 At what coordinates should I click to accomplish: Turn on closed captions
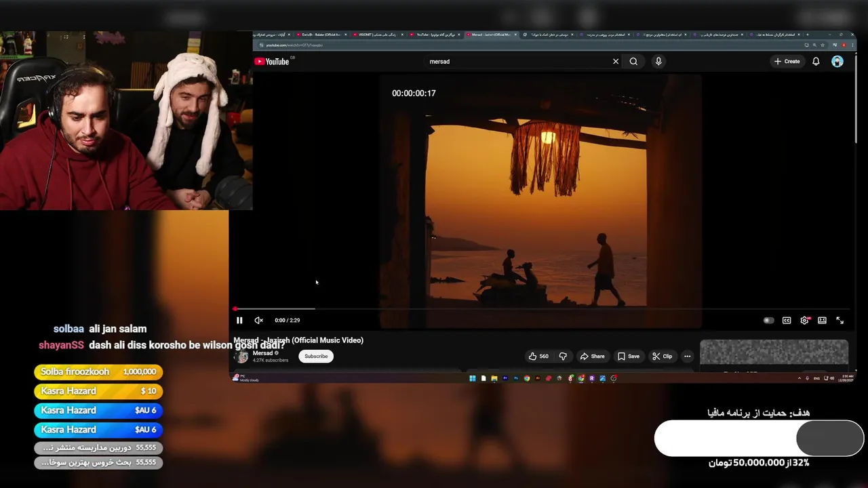point(787,321)
